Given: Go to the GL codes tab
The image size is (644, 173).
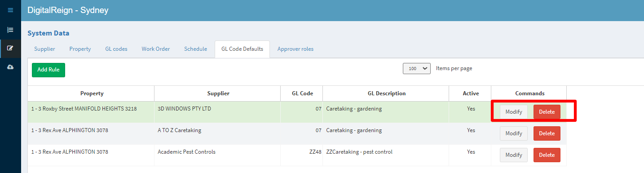Looking at the screenshot, I should point(116,49).
